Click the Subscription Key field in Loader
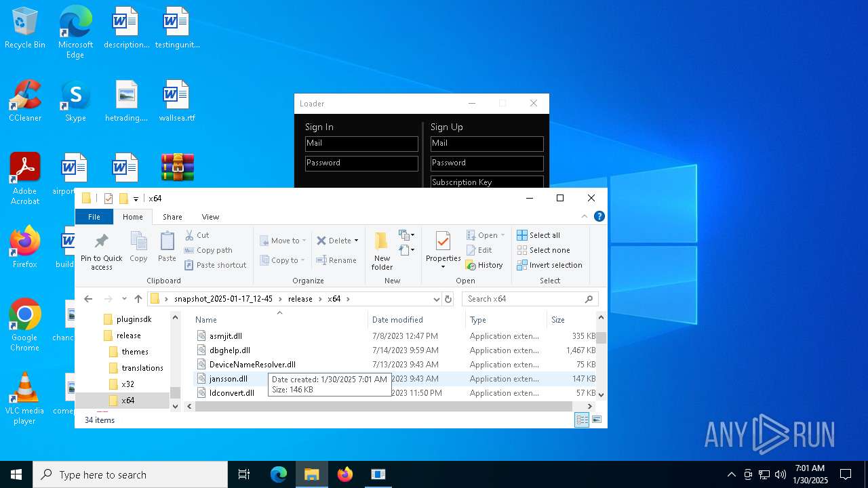Screen dimensions: 868x488 (x=487, y=182)
